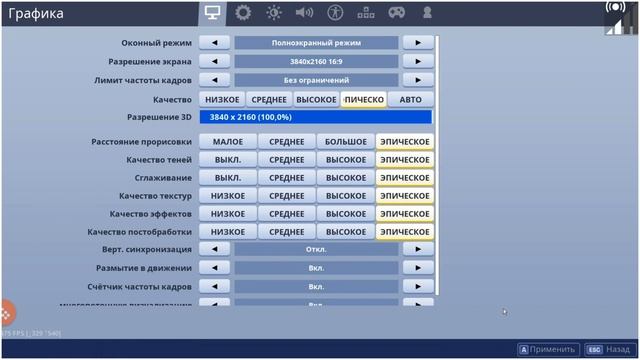Set draw distance to СРЕДНЕЕ

click(287, 142)
